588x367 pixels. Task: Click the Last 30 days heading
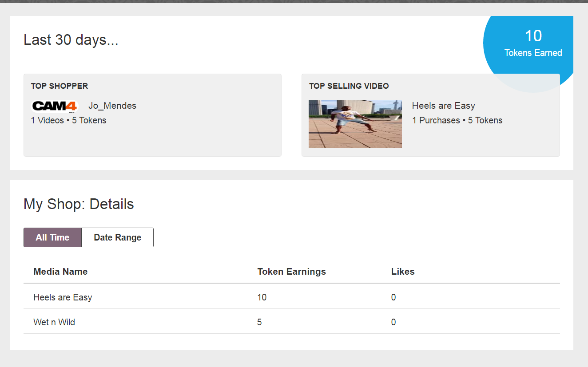pos(71,40)
